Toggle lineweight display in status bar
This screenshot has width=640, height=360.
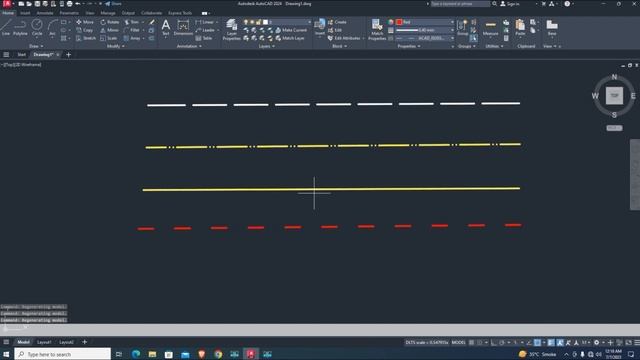click(551, 342)
